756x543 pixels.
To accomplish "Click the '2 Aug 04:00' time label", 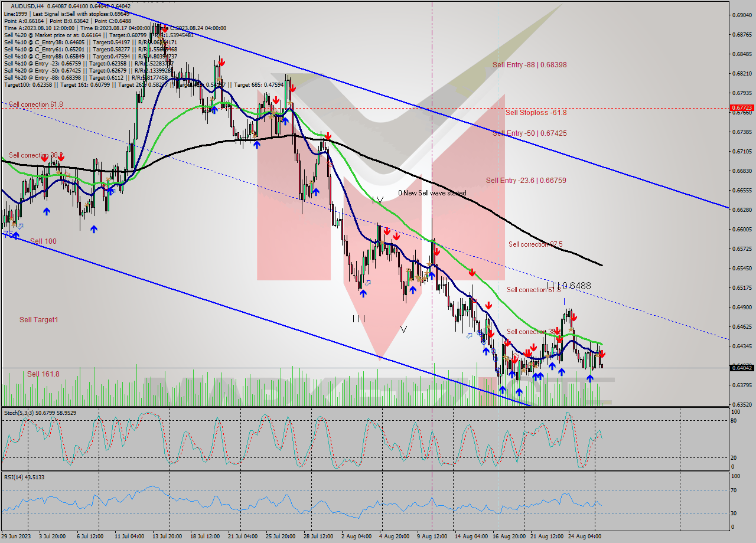I will point(356,537).
